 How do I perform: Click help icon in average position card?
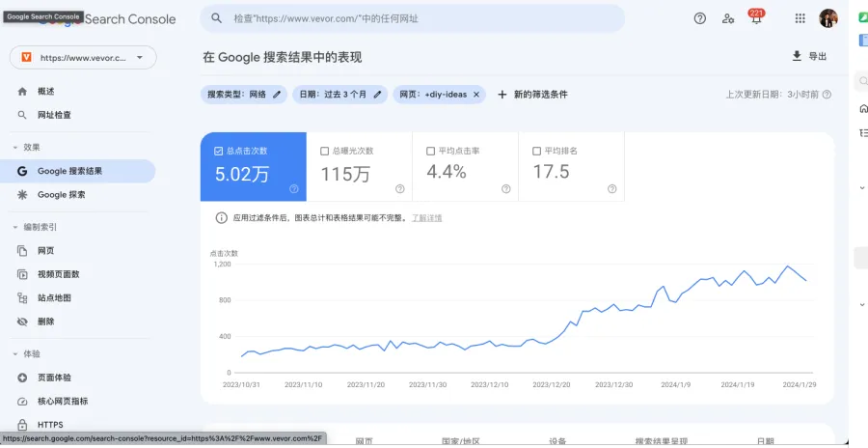(611, 189)
